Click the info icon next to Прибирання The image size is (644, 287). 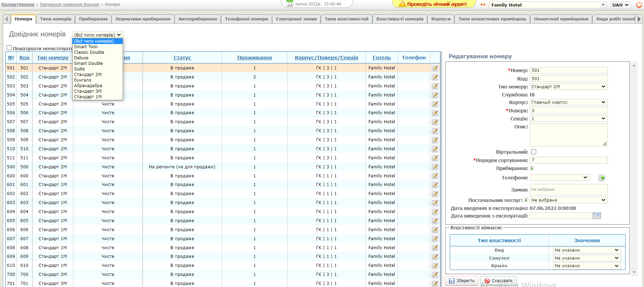(532, 168)
